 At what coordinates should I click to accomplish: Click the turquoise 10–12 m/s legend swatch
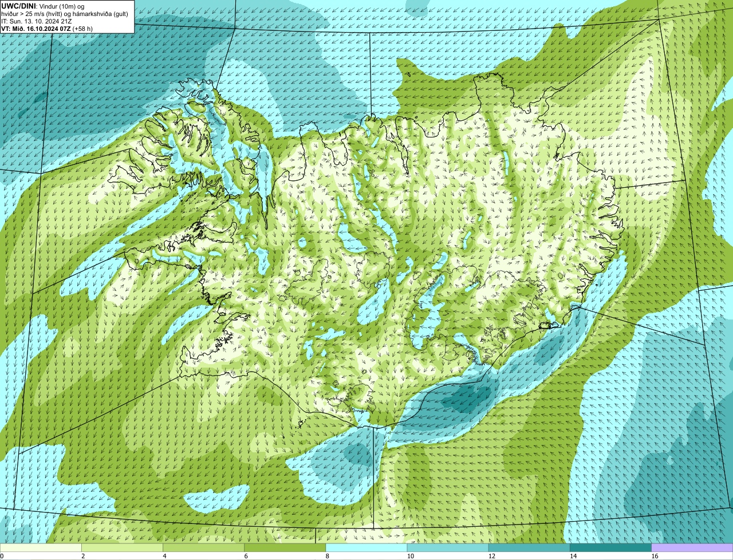click(x=448, y=547)
